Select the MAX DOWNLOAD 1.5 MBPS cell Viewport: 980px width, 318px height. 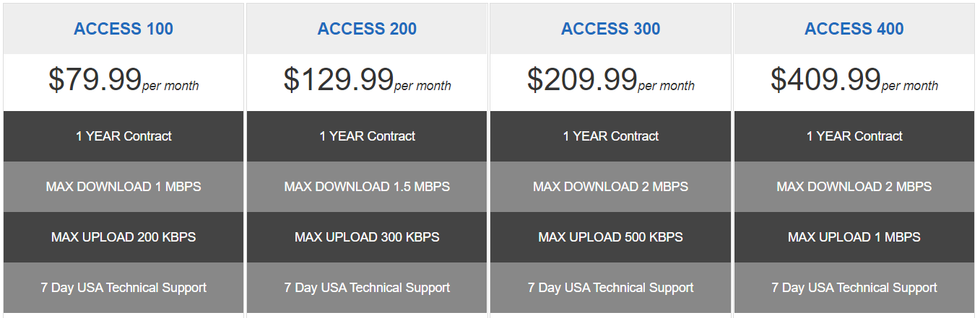pos(367,187)
